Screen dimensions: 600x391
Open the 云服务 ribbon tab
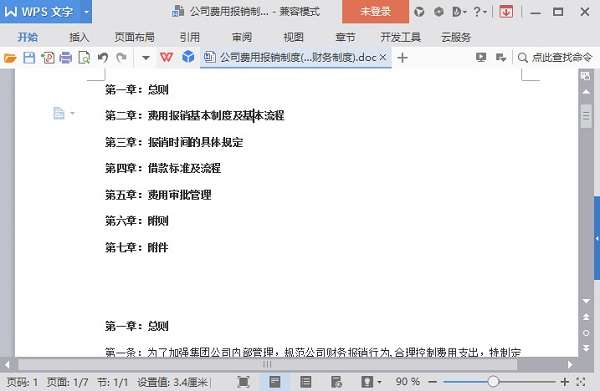pos(455,37)
